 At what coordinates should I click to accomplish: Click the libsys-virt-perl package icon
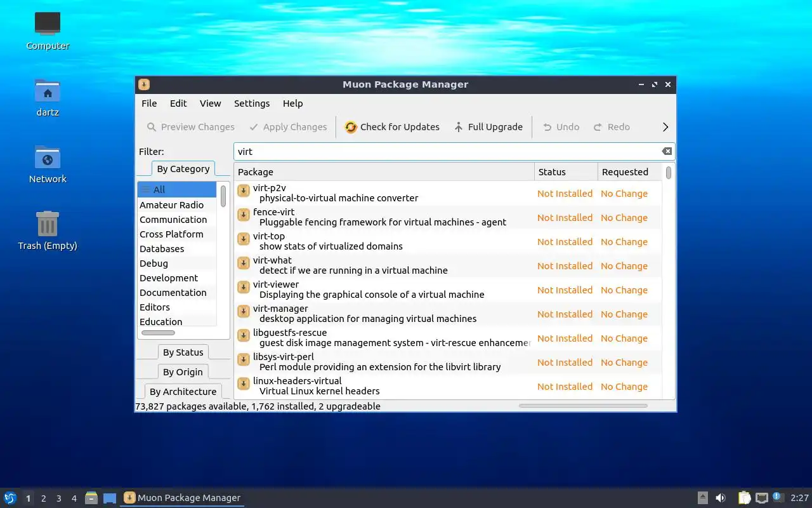click(x=243, y=360)
